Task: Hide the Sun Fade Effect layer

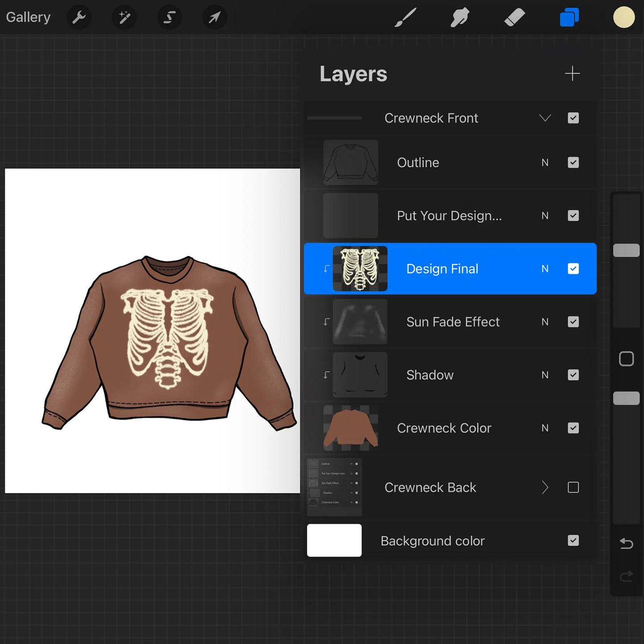Action: 573,322
